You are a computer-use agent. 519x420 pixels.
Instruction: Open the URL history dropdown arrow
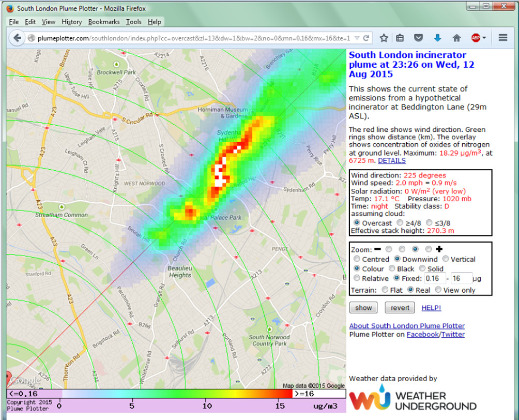coord(357,38)
